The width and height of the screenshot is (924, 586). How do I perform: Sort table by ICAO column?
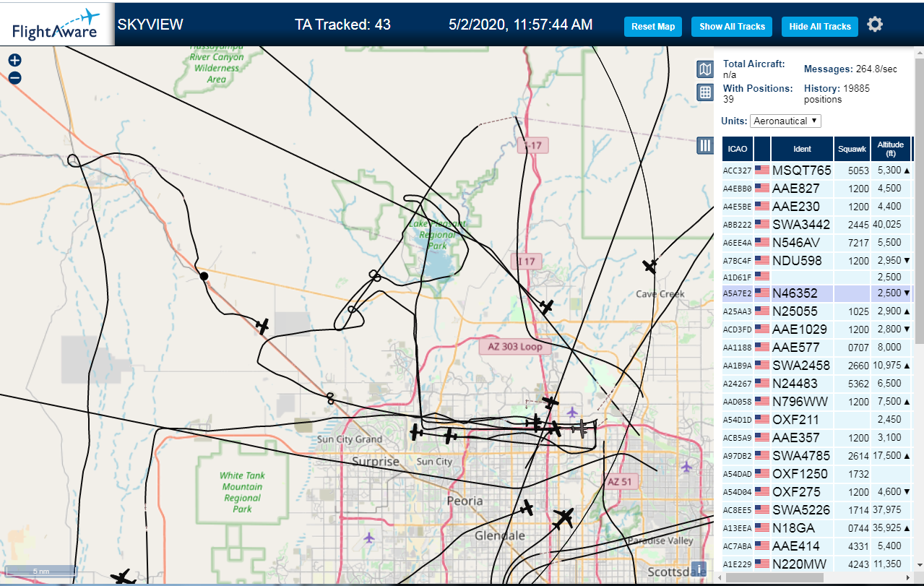738,149
